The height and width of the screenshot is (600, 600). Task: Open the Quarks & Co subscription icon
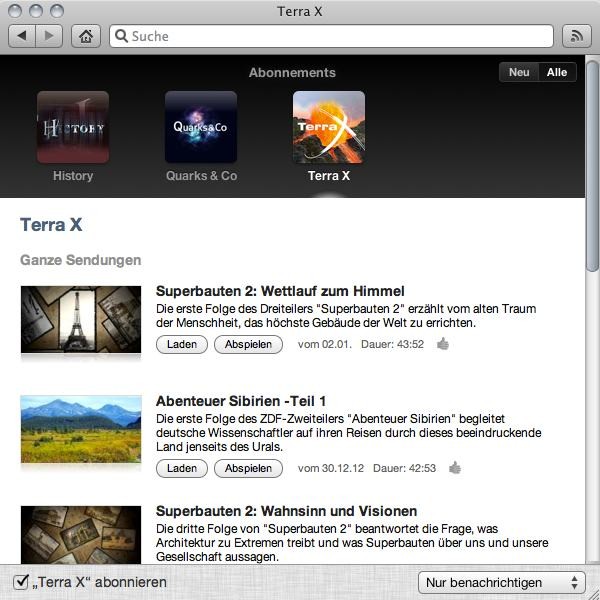[201, 127]
